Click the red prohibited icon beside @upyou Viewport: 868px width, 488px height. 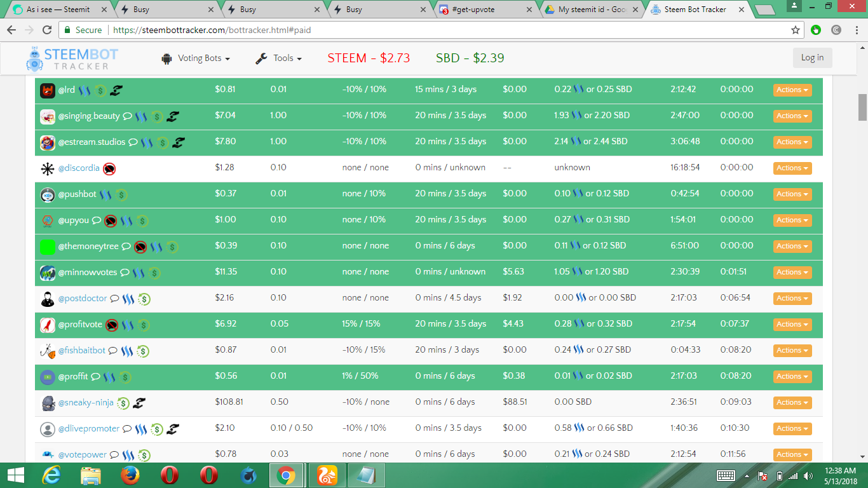click(111, 221)
